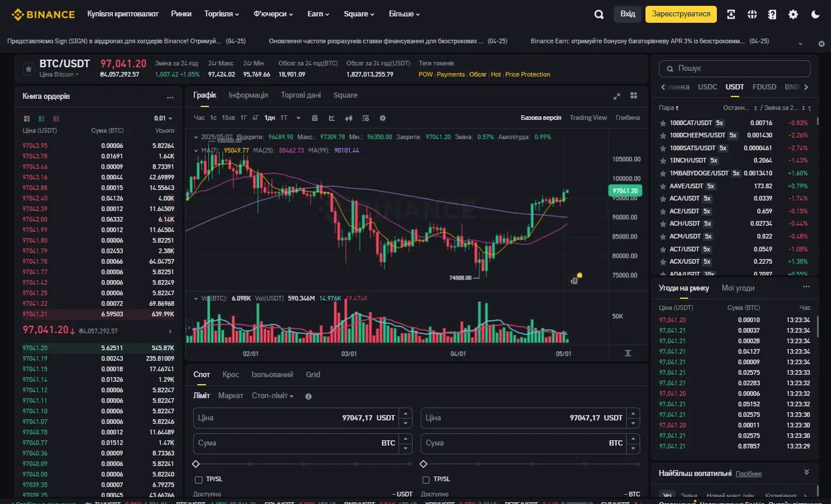Star the ACX/USDT pair
Screen dimensions: 831x504
coord(663,262)
